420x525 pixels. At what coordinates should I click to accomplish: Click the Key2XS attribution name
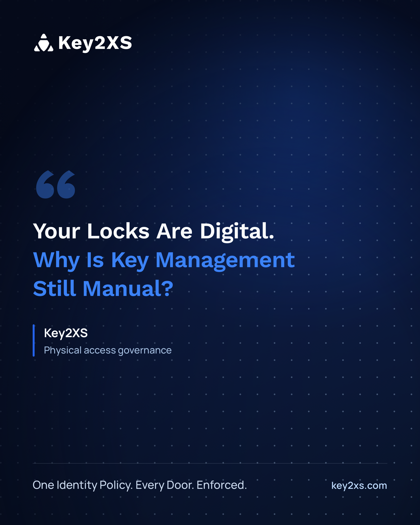point(66,333)
